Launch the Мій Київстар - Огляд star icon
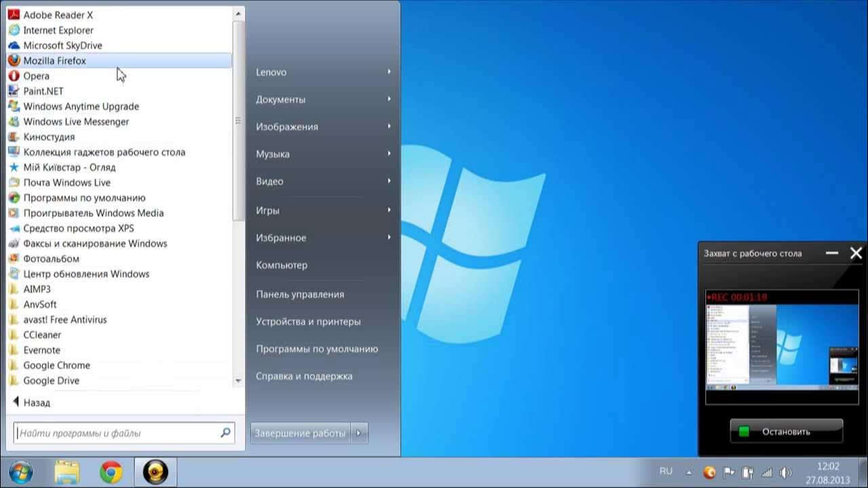The image size is (868, 488). click(x=14, y=167)
